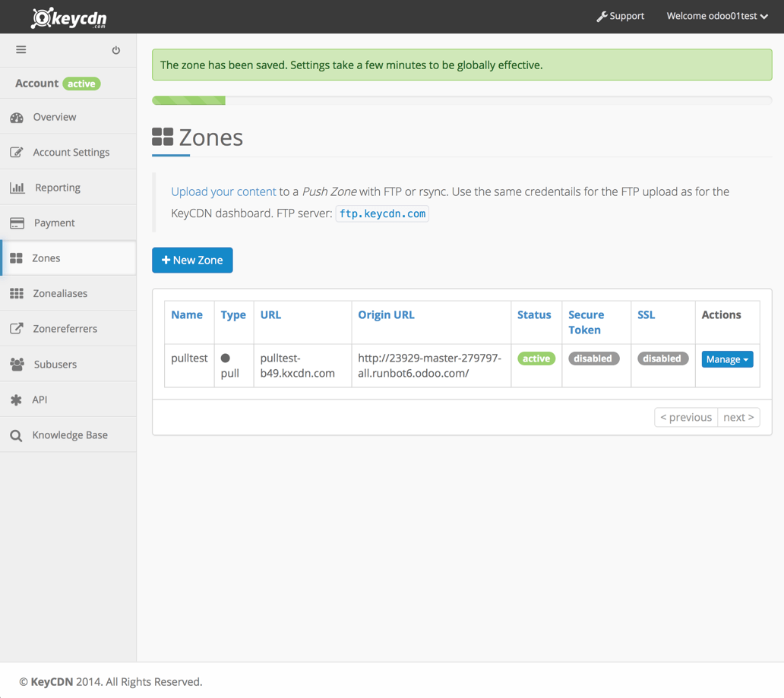
Task: Click the Overview dashboard gauge icon
Action: tap(17, 118)
